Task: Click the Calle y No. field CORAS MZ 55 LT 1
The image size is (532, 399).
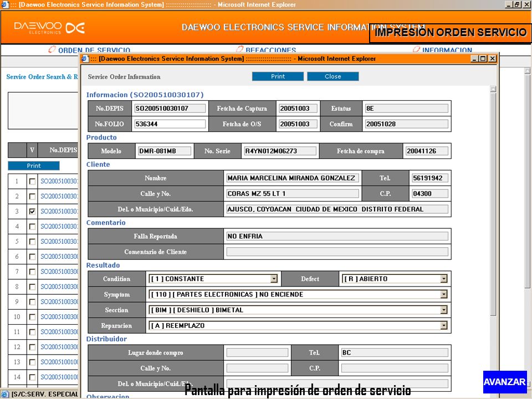Action: click(x=293, y=194)
